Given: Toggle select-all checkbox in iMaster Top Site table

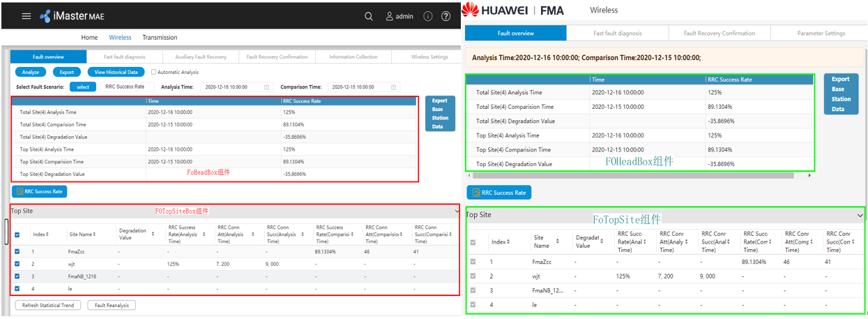Looking at the screenshot, I should click(17, 235).
